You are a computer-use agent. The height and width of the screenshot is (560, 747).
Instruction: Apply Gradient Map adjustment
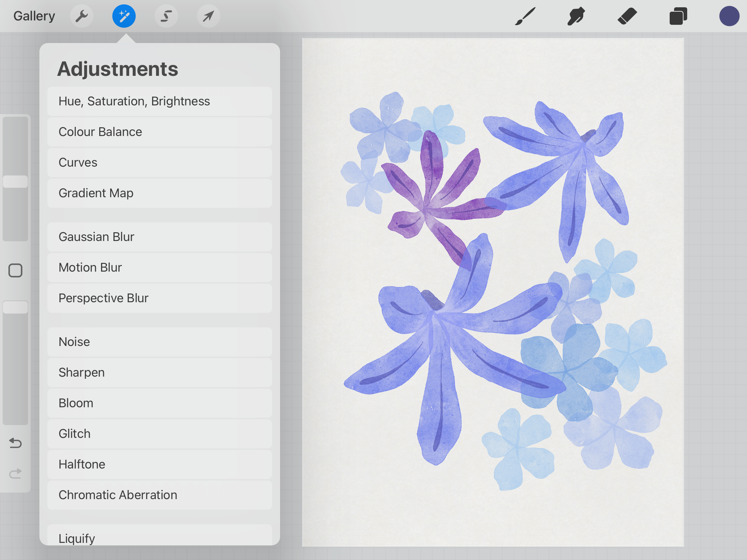point(160,193)
